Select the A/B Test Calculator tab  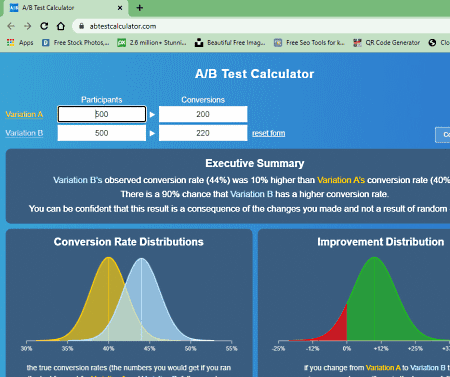pos(63,8)
